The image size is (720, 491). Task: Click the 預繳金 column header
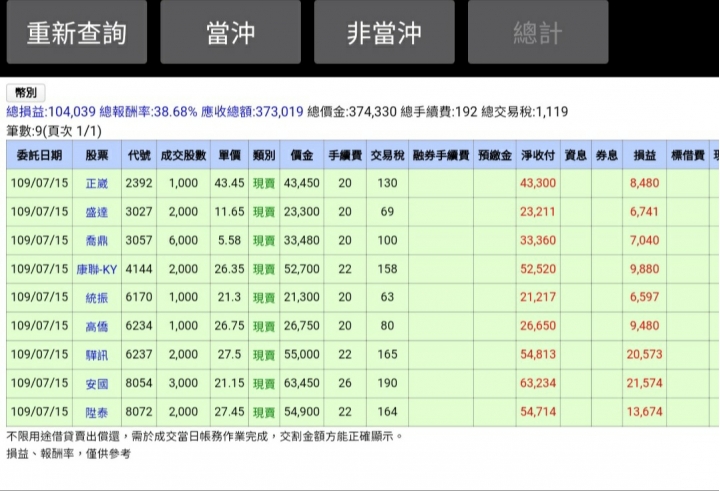click(x=495, y=155)
